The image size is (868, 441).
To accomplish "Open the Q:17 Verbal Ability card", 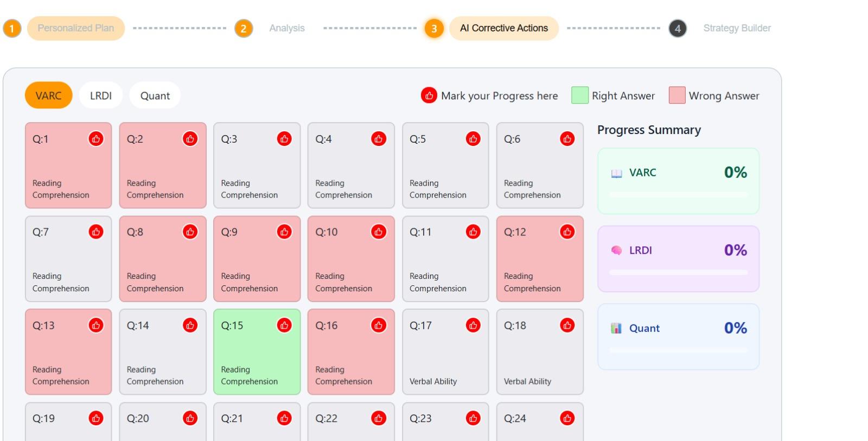I will (445, 352).
